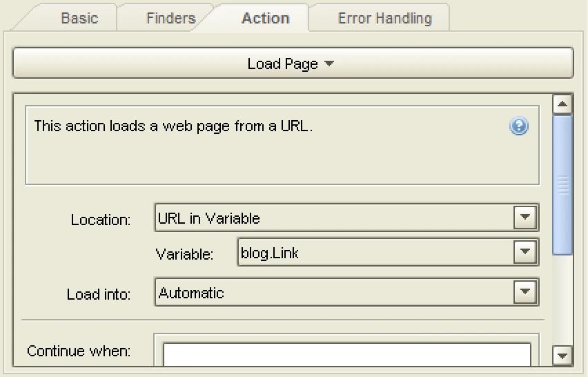This screenshot has height=377, width=588.
Task: Click inside the Continue when field
Action: click(347, 354)
